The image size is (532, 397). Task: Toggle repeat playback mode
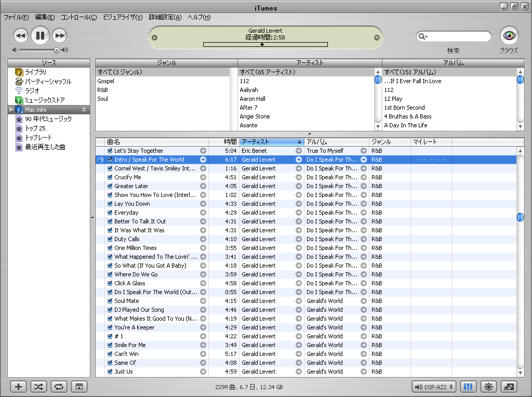(59, 387)
